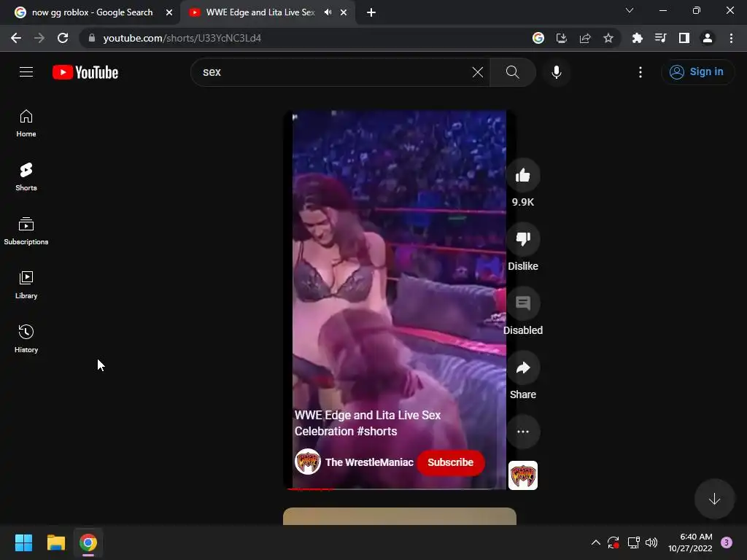Click the magnifier search button

click(513, 72)
